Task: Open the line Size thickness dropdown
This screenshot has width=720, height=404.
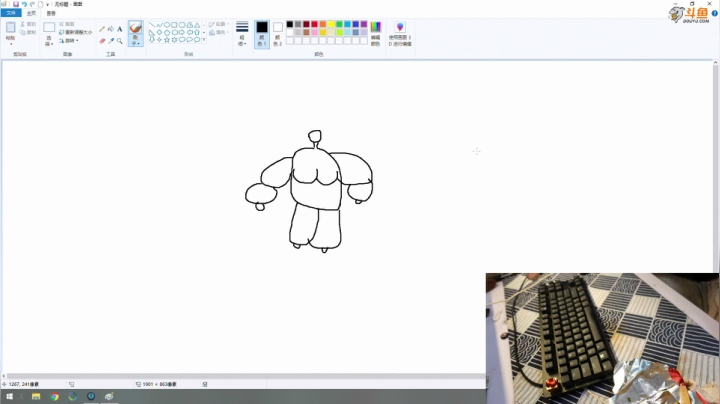Action: coord(242,34)
